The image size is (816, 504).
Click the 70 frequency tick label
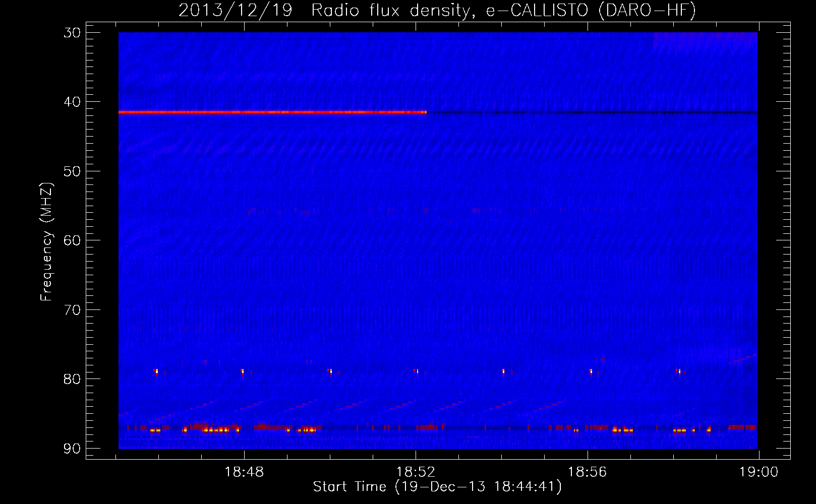72,309
